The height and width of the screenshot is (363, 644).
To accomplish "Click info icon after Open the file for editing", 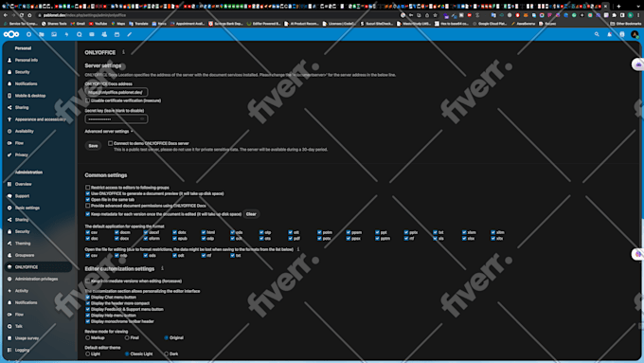I will 298,249.
